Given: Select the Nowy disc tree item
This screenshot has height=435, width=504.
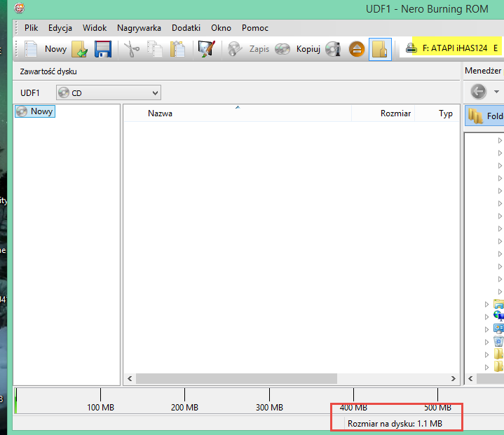Looking at the screenshot, I should (35, 111).
